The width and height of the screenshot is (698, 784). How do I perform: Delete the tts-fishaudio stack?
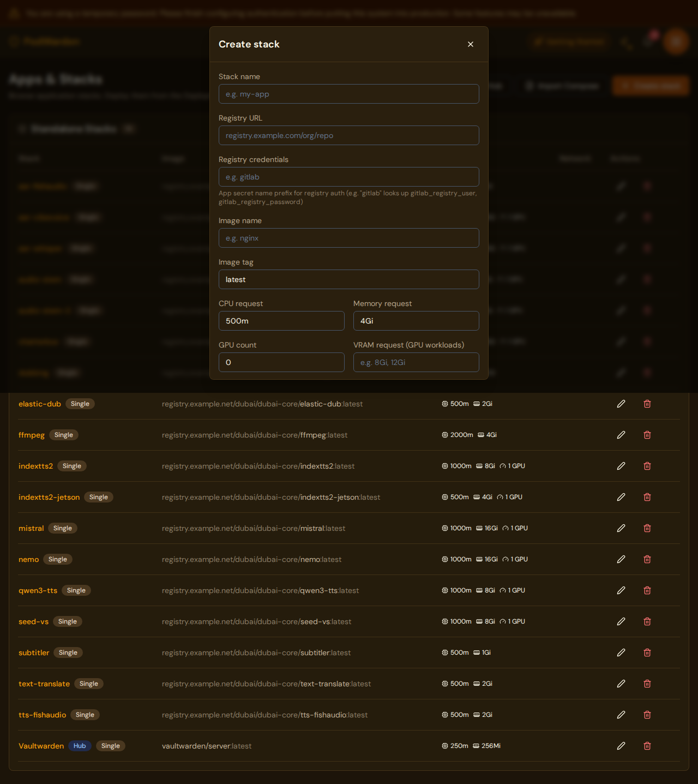point(647,715)
